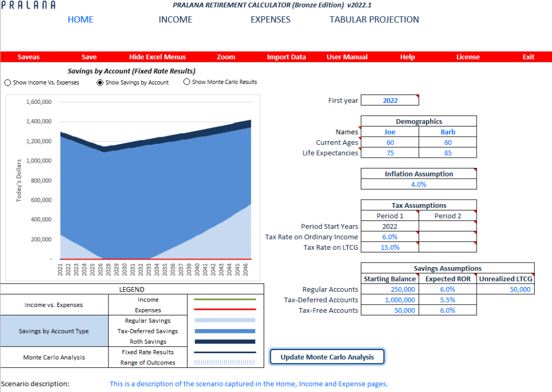Edit the Inflation Assumption value
Viewport: 552px width, 392px height.
418,184
